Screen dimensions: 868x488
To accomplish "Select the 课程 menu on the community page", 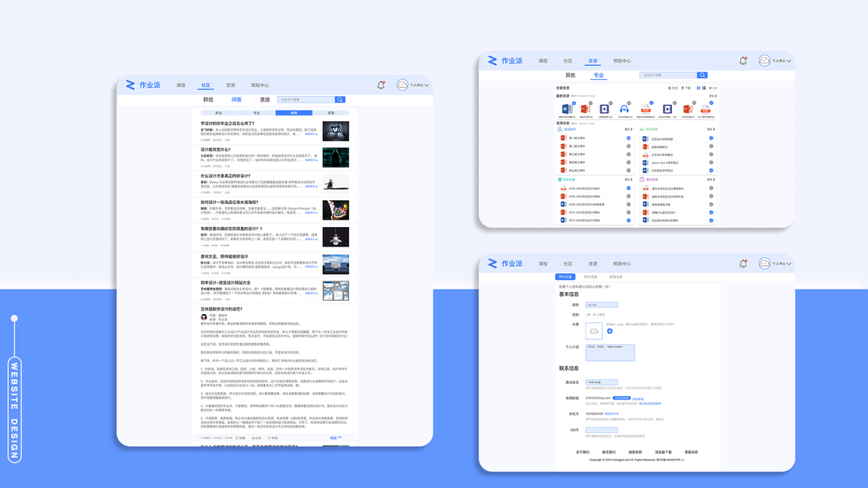I will click(x=181, y=85).
